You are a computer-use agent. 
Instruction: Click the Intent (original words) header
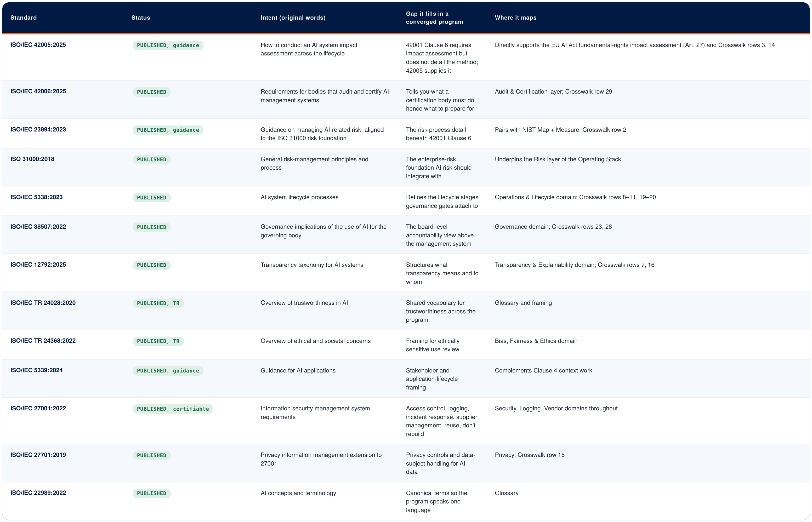[x=293, y=18]
